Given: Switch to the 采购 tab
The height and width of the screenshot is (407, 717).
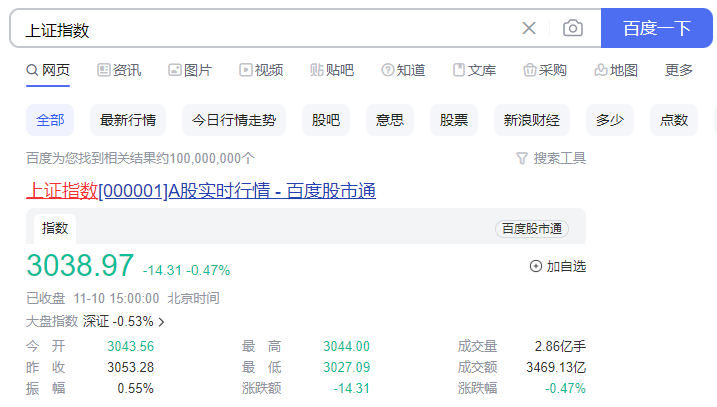Looking at the screenshot, I should (x=545, y=70).
